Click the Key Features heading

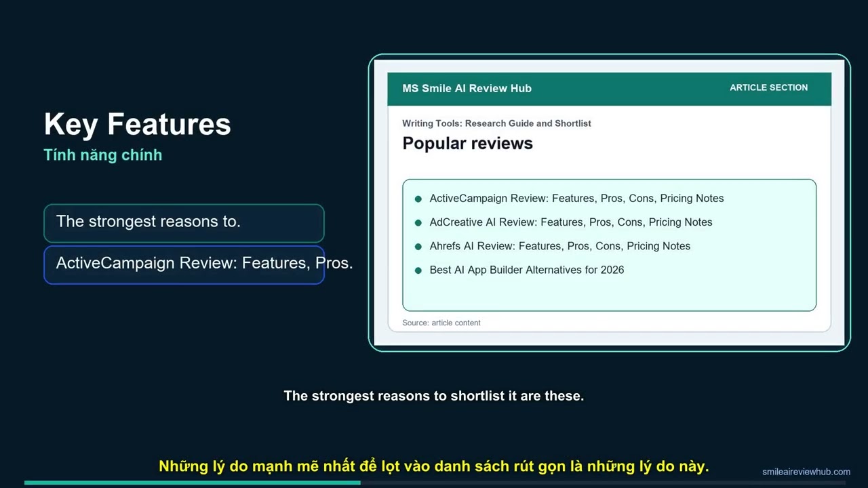point(138,124)
